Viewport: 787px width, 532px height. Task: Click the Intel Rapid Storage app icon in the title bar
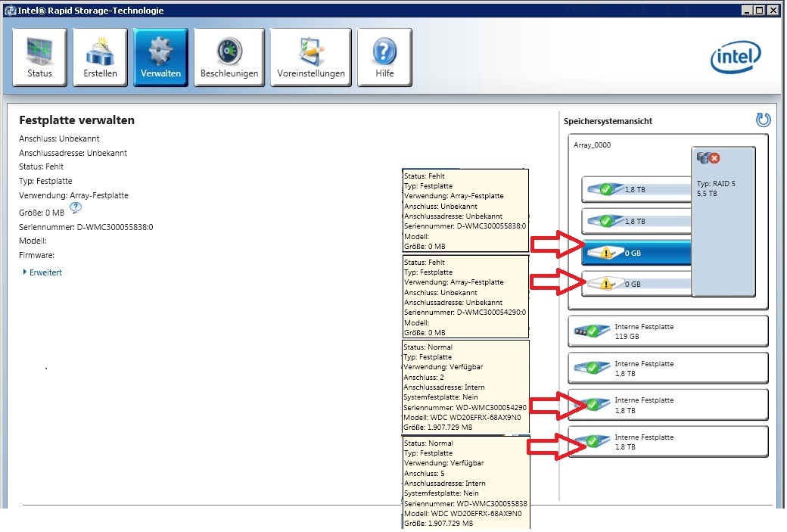tap(10, 10)
